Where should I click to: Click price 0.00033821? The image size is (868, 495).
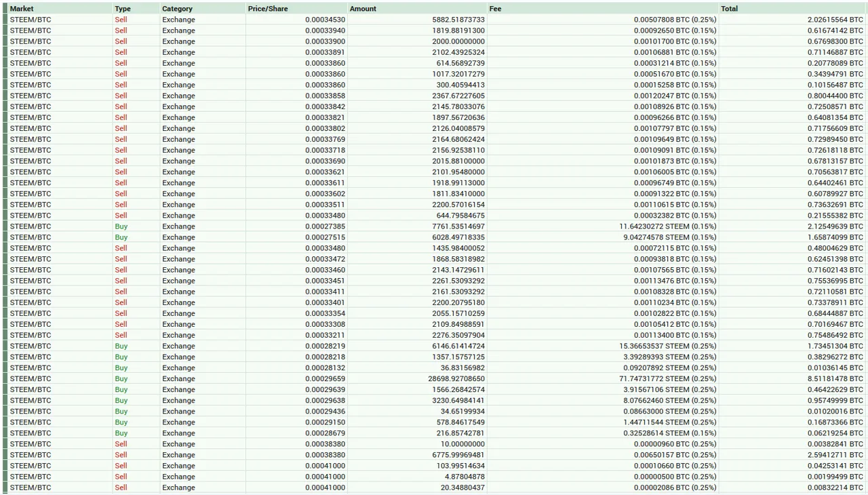click(325, 117)
